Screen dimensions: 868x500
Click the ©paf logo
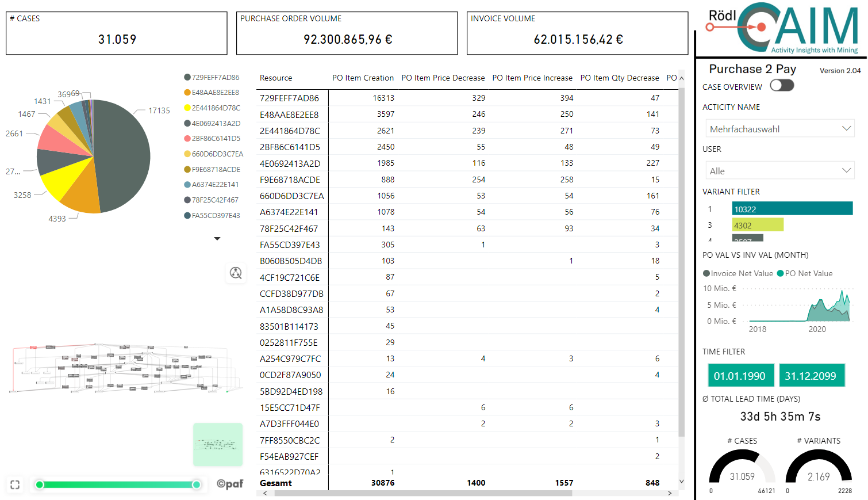click(x=229, y=485)
